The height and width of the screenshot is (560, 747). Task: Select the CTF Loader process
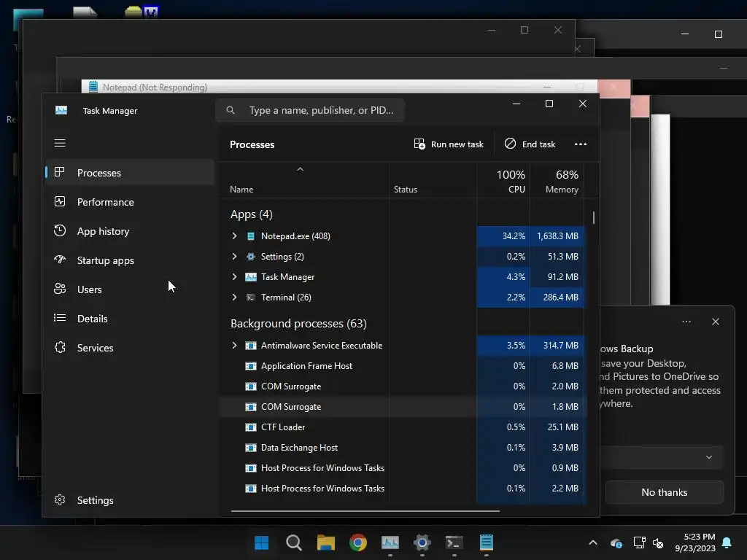coord(403,427)
